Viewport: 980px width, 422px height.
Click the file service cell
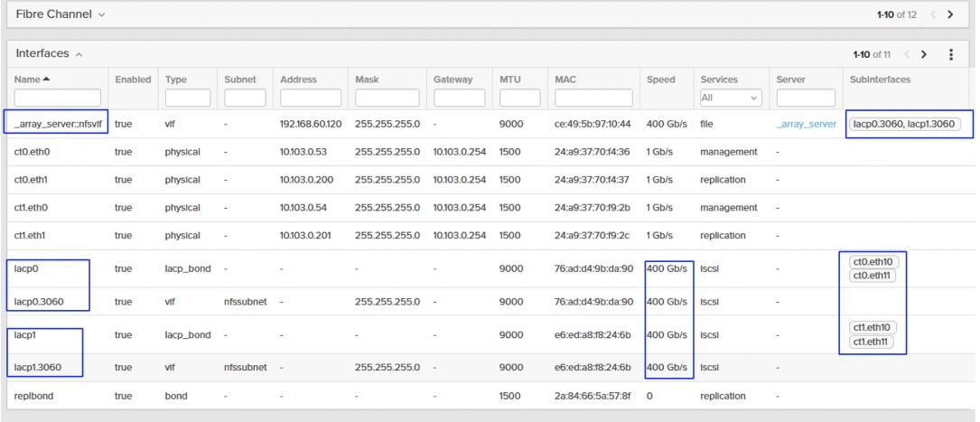coord(707,124)
